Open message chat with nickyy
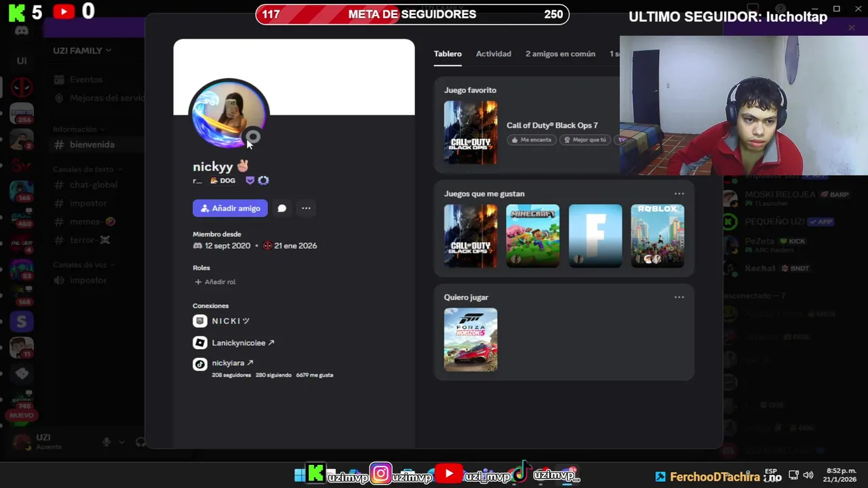The image size is (868, 488). pos(282,208)
